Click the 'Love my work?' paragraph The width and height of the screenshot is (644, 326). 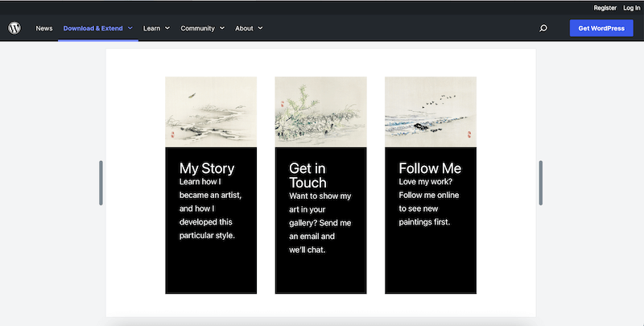[429, 202]
